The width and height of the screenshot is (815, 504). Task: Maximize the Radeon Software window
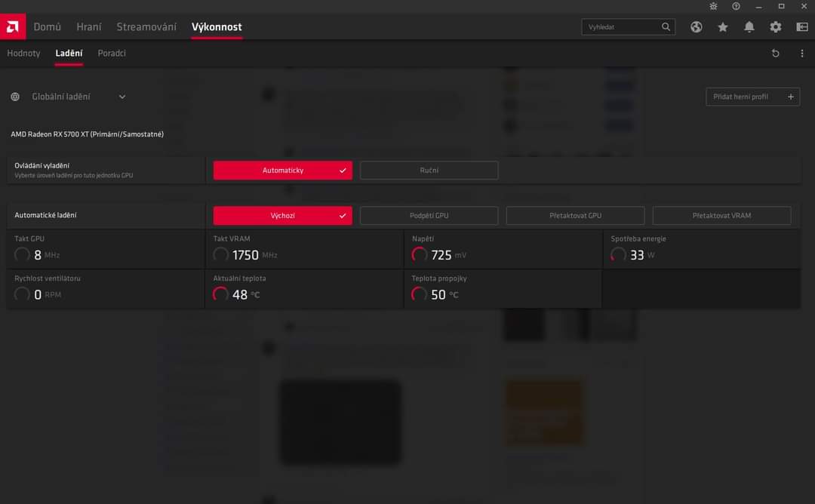click(781, 6)
